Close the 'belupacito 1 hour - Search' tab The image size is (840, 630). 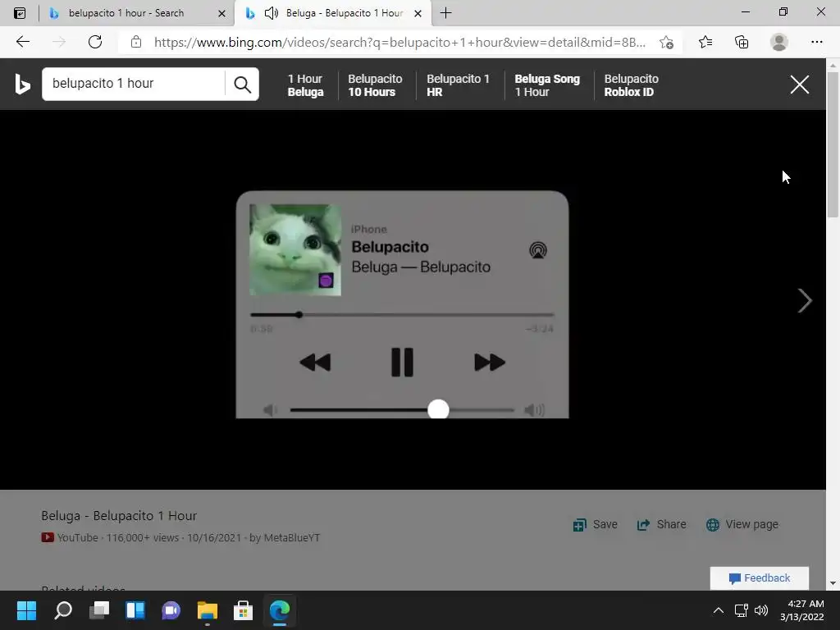click(x=221, y=13)
